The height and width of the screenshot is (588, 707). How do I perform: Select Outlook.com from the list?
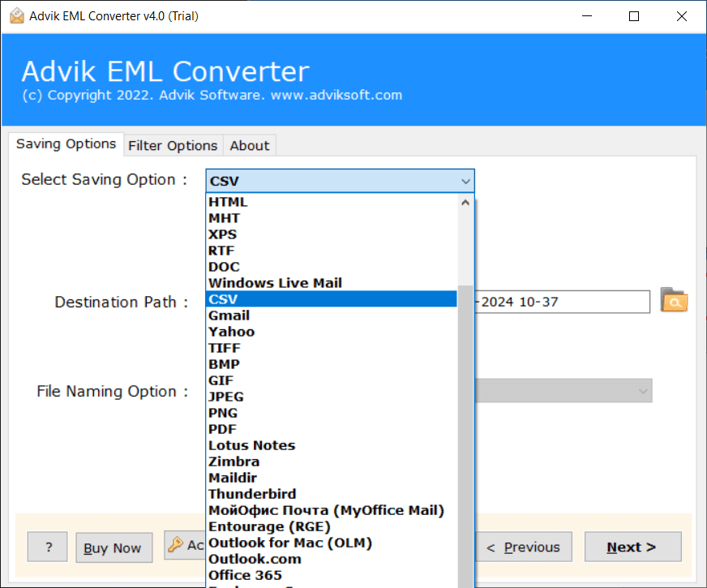pyautogui.click(x=332, y=559)
